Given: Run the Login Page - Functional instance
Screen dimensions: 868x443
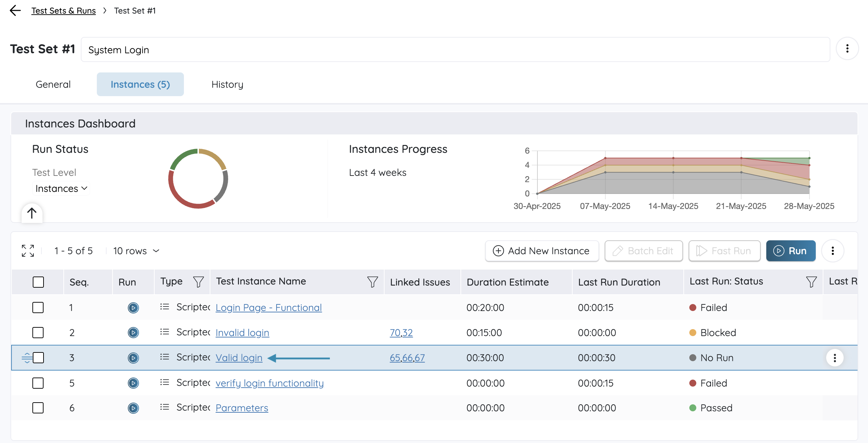Looking at the screenshot, I should coord(133,308).
